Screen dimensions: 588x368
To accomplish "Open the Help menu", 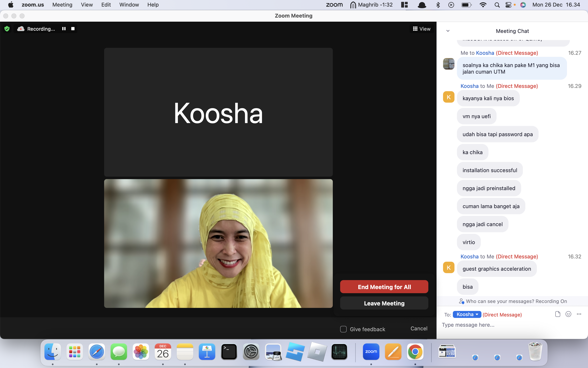I will (x=153, y=5).
